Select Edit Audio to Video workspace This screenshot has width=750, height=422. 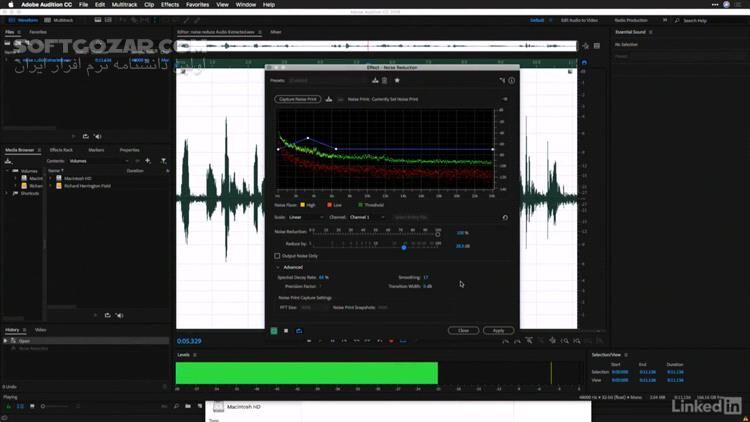pyautogui.click(x=579, y=21)
